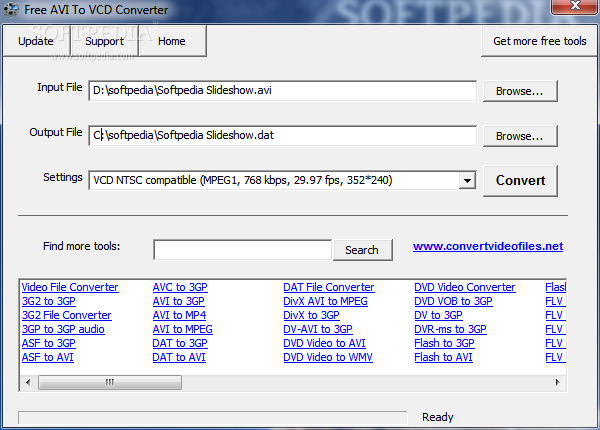Viewport: 600px width, 430px height.
Task: Open the DVD VOB to 3GP link
Action: (453, 301)
